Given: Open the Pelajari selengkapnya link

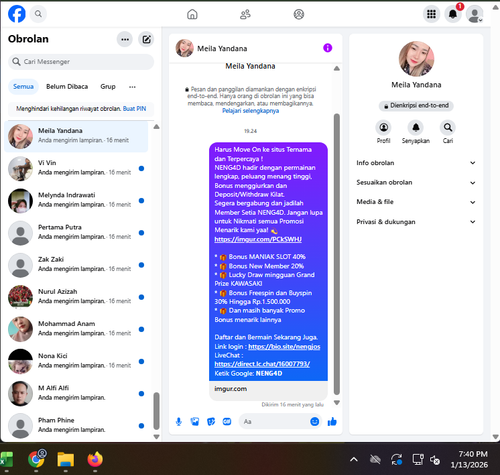Looking at the screenshot, I should 250,111.
